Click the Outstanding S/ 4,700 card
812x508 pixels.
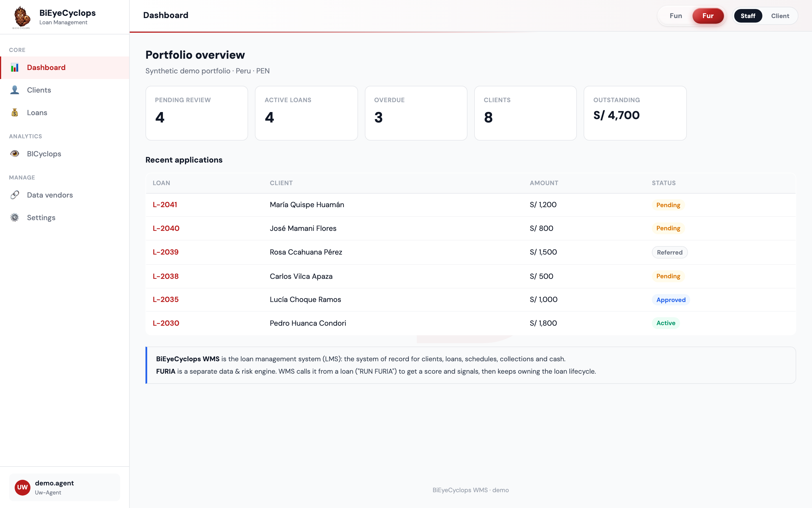pos(635,113)
